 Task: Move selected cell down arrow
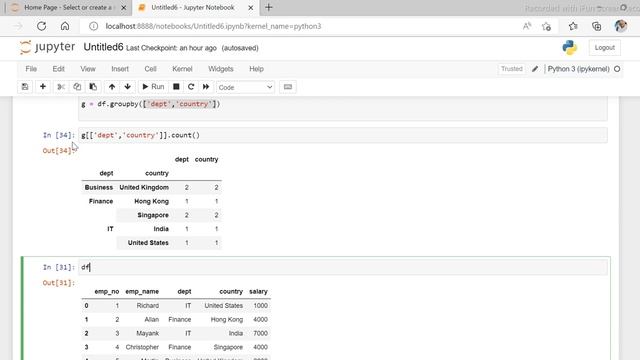pos(128,87)
